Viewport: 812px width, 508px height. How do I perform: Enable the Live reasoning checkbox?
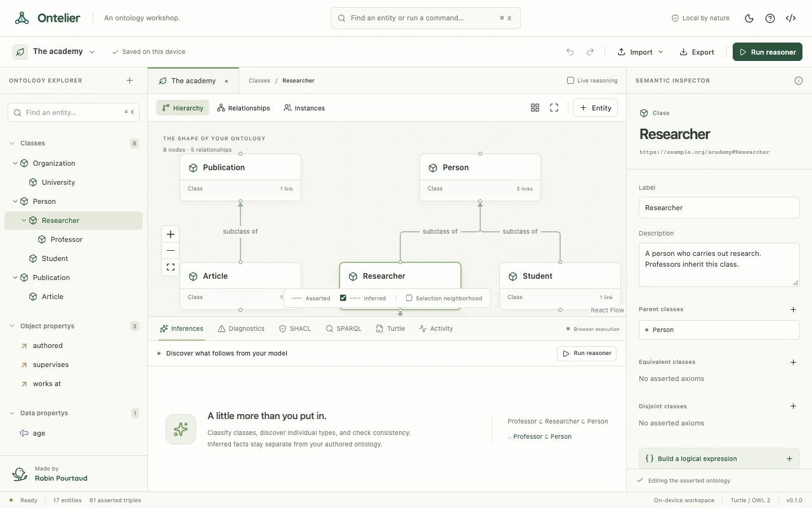pos(570,81)
